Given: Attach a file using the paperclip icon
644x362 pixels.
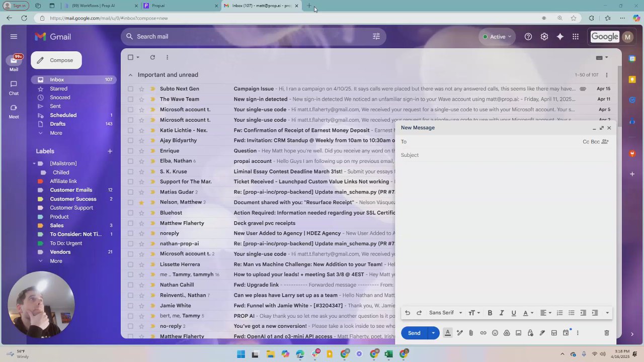Looking at the screenshot, I should click(471, 333).
